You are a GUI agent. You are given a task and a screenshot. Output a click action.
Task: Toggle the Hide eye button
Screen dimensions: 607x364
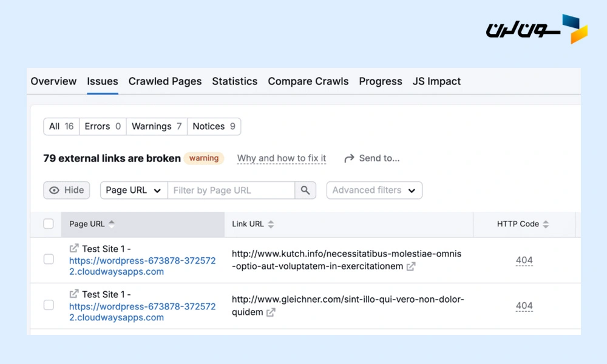coord(67,190)
